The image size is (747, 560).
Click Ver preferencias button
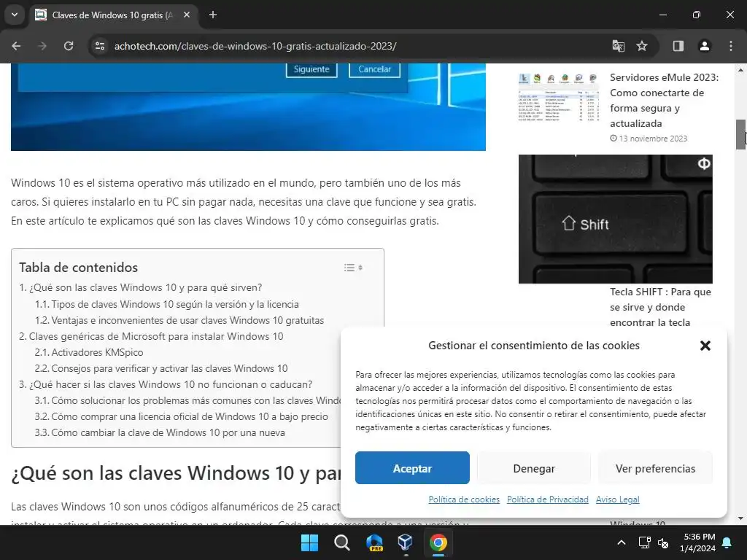pyautogui.click(x=656, y=468)
